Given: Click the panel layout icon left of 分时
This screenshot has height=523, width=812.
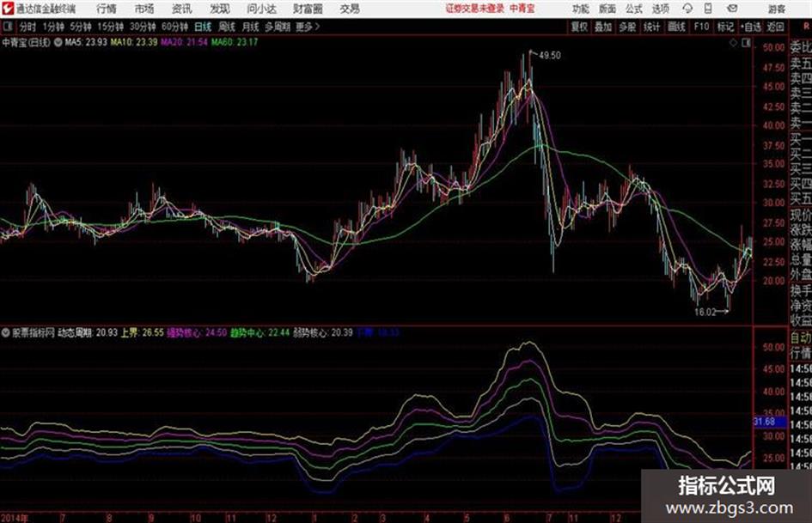Looking at the screenshot, I should click(7, 27).
